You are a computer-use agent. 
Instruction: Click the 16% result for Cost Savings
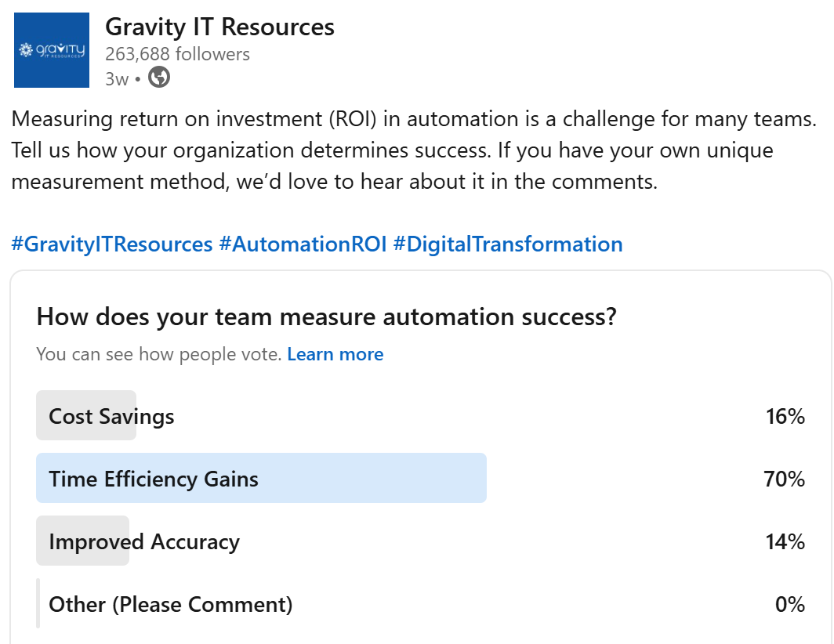pos(785,416)
